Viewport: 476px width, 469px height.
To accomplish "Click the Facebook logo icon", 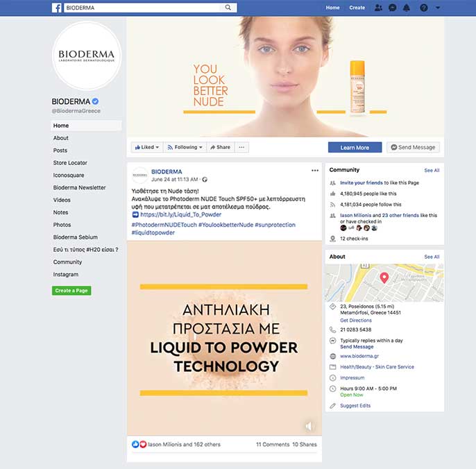I will (x=57, y=8).
